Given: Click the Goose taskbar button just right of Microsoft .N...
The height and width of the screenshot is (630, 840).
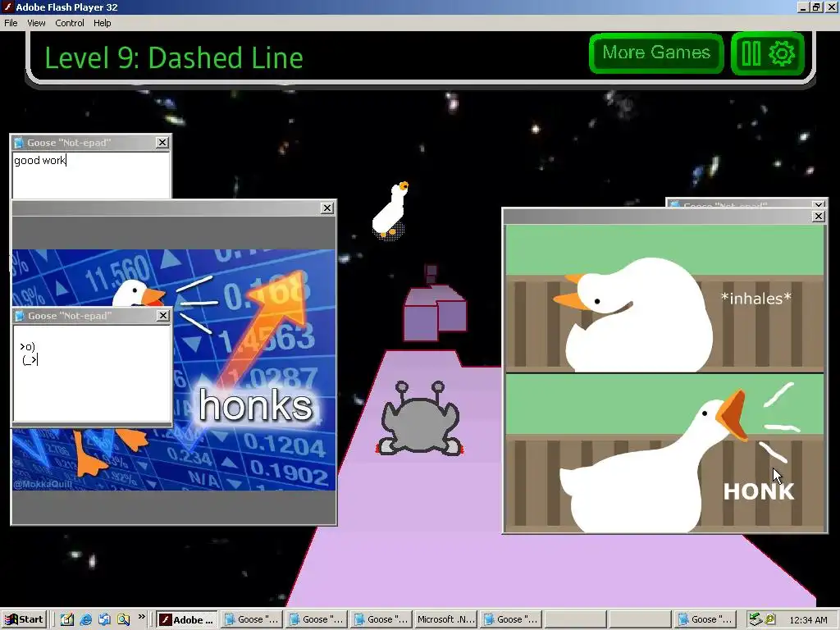Looking at the screenshot, I should point(510,619).
